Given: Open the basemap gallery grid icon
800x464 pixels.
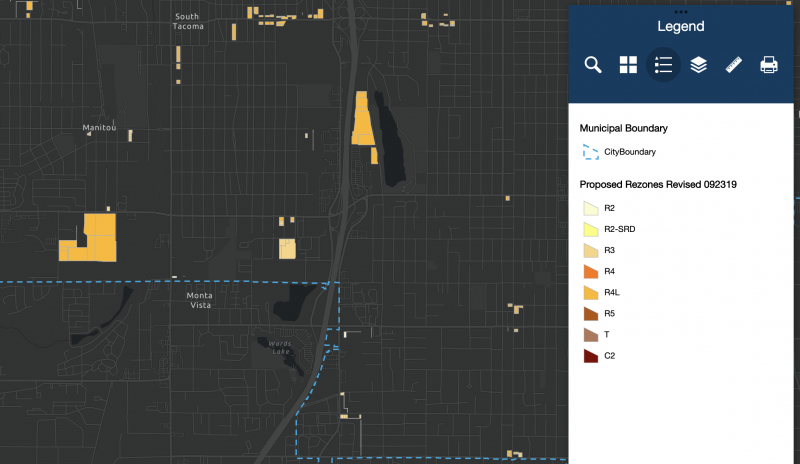Looking at the screenshot, I should click(628, 65).
